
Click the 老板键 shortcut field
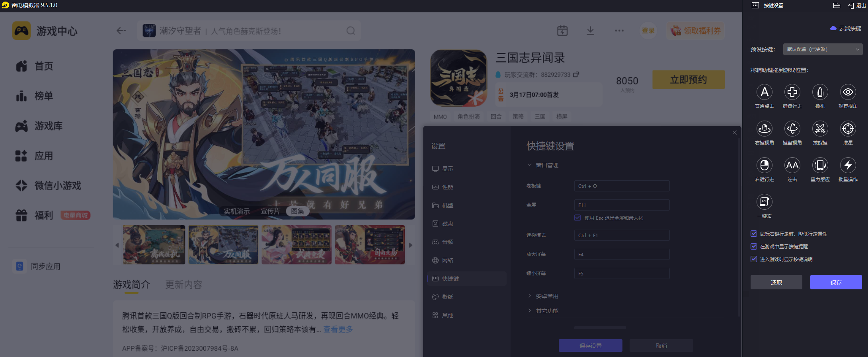[x=622, y=186]
